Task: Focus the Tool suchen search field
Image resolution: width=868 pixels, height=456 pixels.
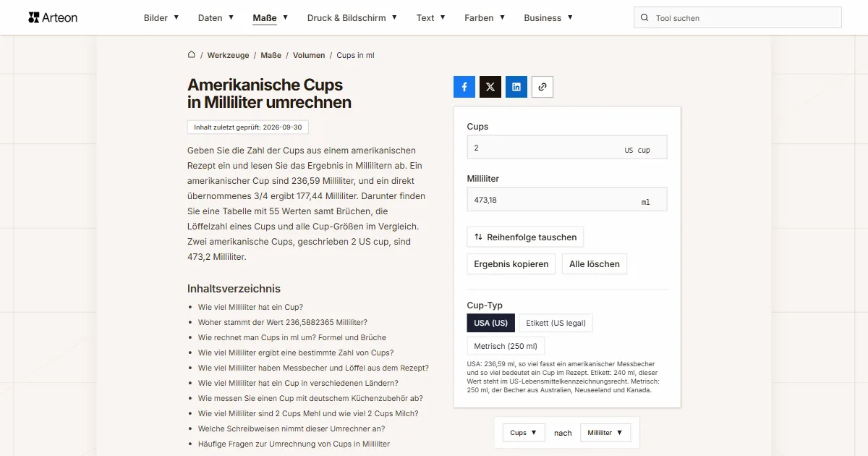Action: pyautogui.click(x=738, y=18)
